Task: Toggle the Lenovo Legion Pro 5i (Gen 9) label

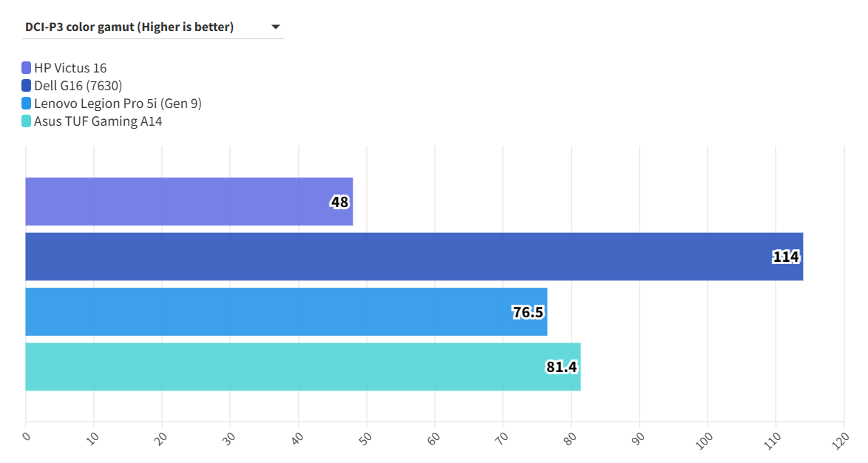Action: (118, 104)
